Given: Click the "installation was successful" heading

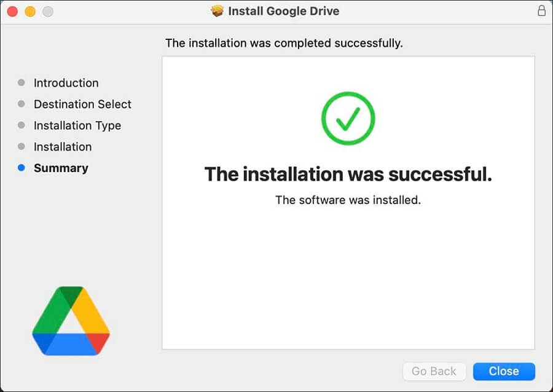Looking at the screenshot, I should click(348, 174).
